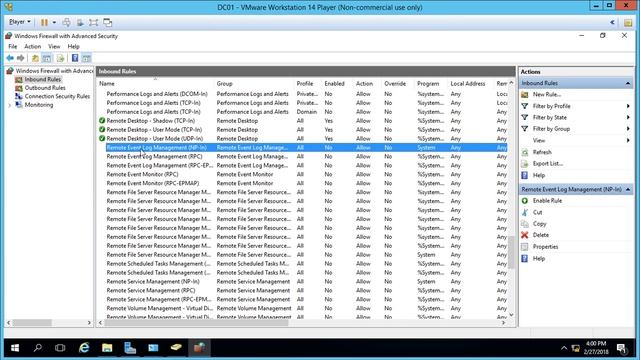Viewport: 640px width, 360px height.
Task: Click the rules list vertical scrollbar thumb
Action: (511, 252)
